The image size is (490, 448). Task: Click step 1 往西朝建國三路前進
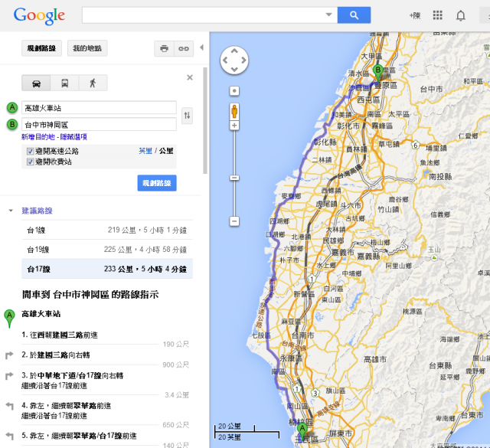pos(60,335)
